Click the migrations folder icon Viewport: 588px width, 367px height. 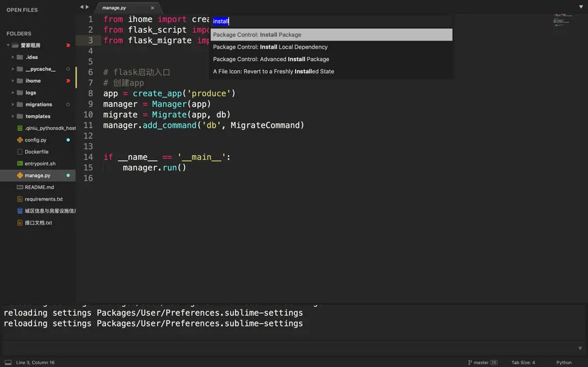(x=20, y=104)
